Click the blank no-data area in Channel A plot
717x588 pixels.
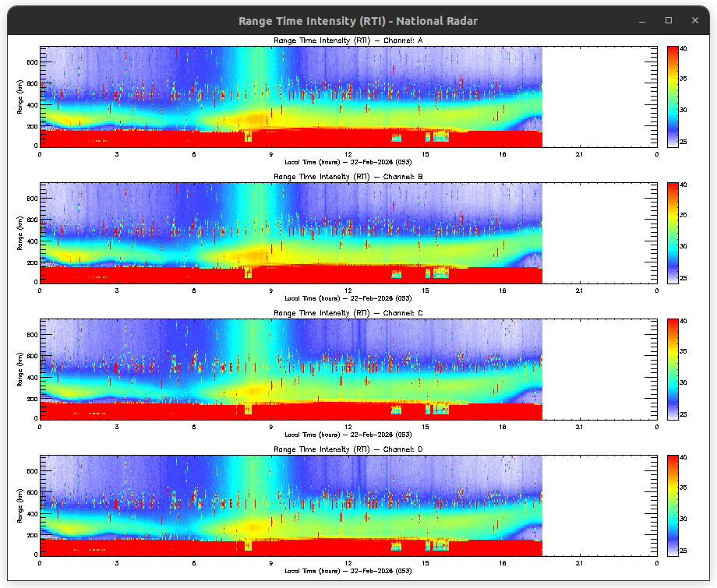click(x=599, y=97)
